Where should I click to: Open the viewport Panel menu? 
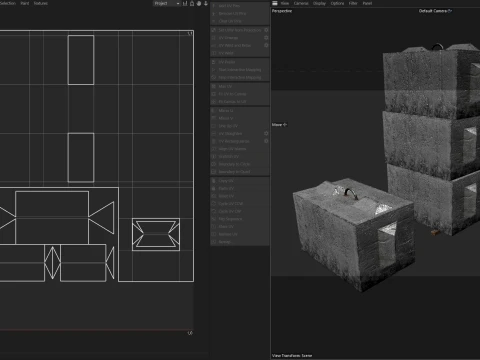click(x=367, y=3)
